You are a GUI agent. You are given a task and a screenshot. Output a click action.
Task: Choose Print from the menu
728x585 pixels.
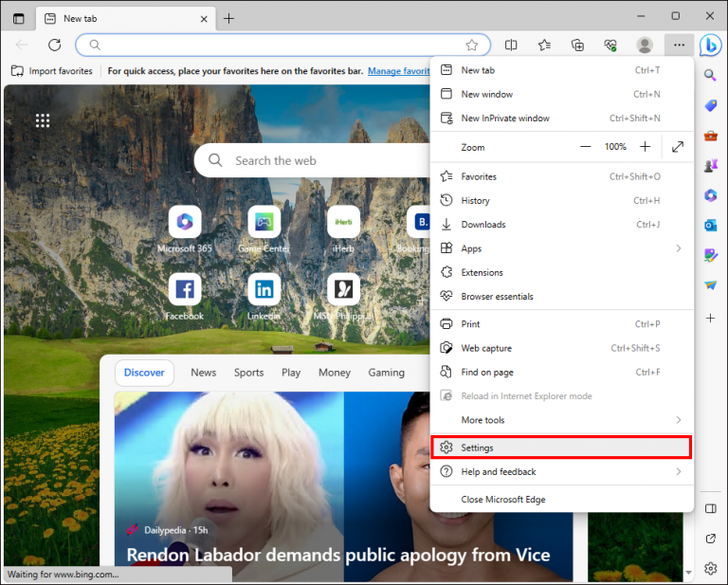tap(562, 324)
